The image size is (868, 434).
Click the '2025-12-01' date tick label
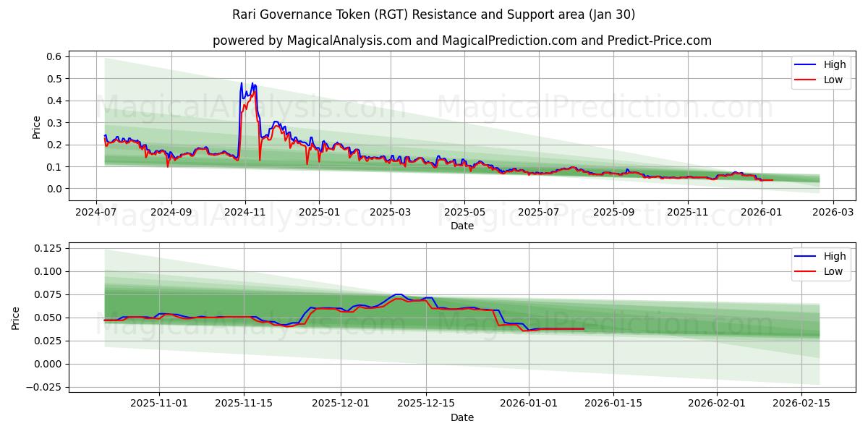(x=340, y=404)
